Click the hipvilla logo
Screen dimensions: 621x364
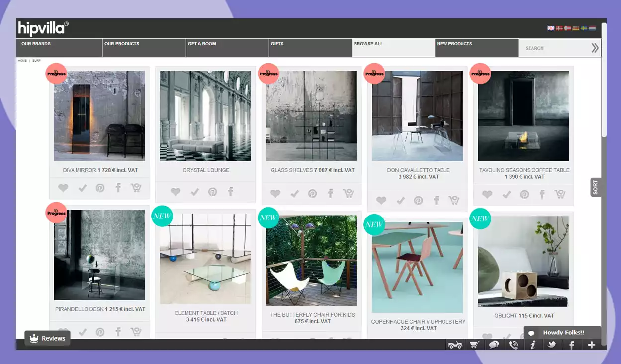(x=43, y=28)
